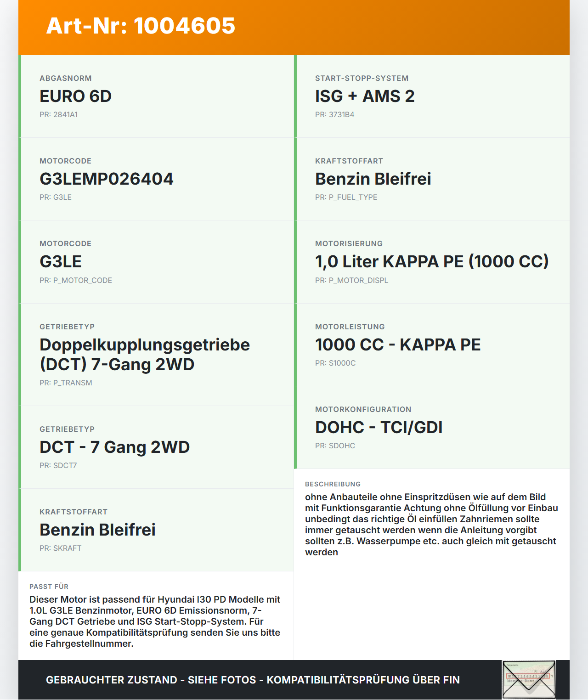Select the DCT - 7 Gang 2WD card

click(156, 447)
